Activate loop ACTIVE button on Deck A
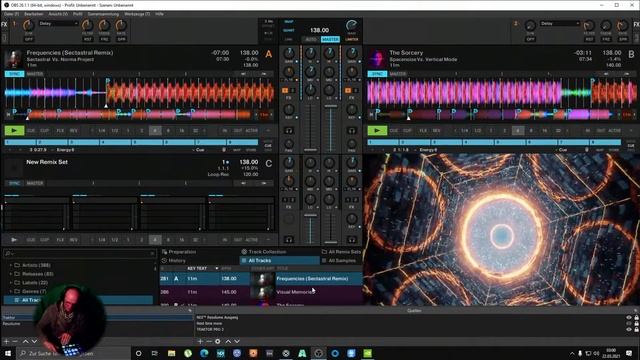 (251, 131)
